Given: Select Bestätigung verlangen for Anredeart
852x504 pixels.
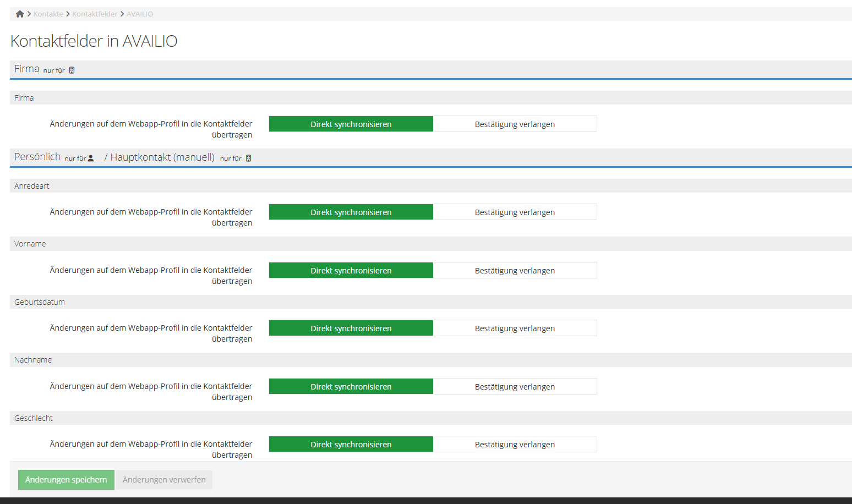Looking at the screenshot, I should pos(515,212).
